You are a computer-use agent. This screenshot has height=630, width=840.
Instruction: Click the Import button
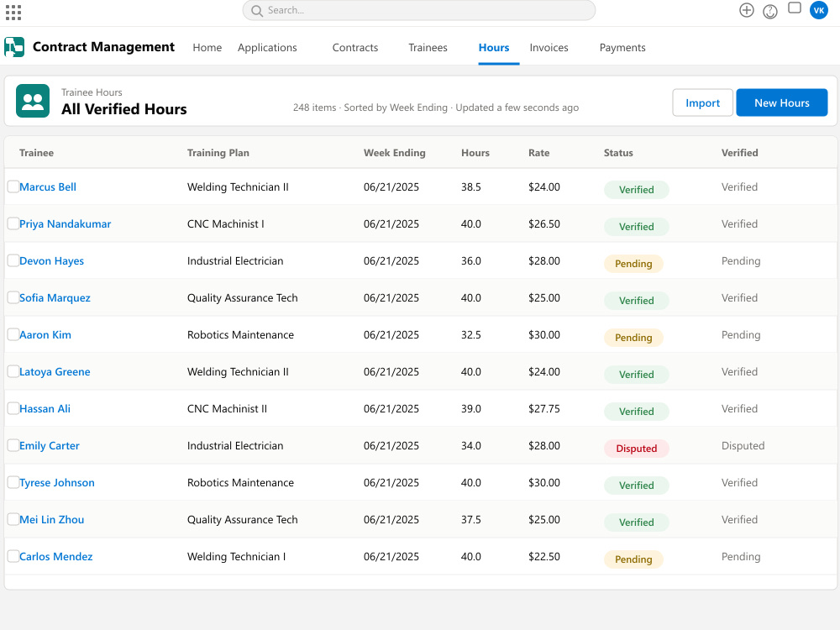pos(702,102)
